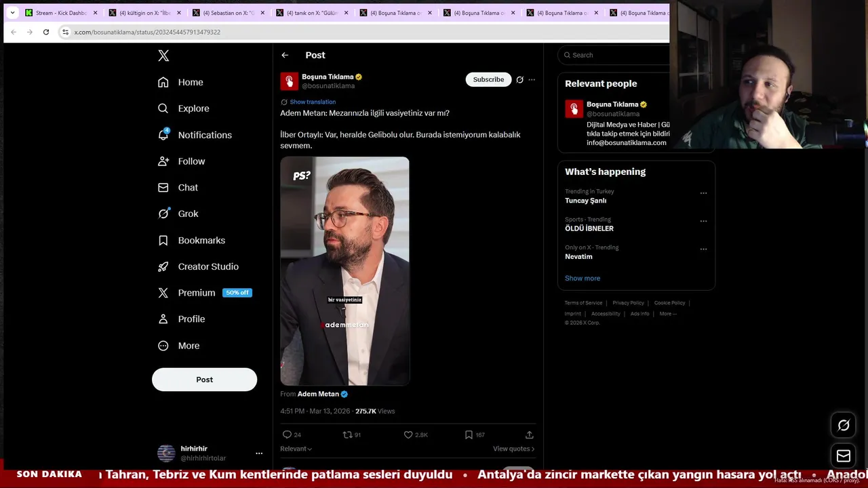This screenshot has width=868, height=488.
Task: Click the X logo icon
Action: point(163,56)
